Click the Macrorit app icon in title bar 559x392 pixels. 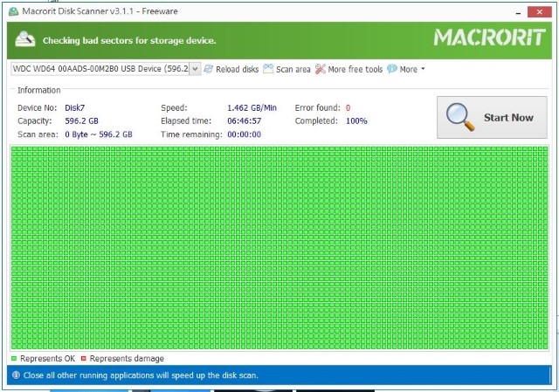tap(14, 11)
